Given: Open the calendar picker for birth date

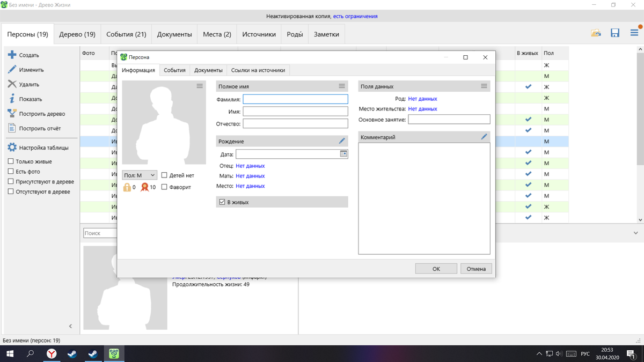Looking at the screenshot, I should tap(343, 154).
